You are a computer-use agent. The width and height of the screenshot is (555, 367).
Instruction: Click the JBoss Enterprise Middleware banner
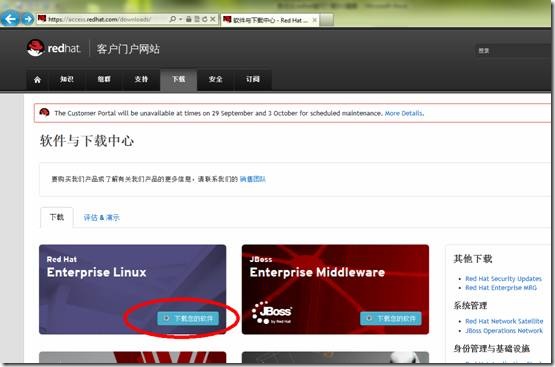click(335, 289)
